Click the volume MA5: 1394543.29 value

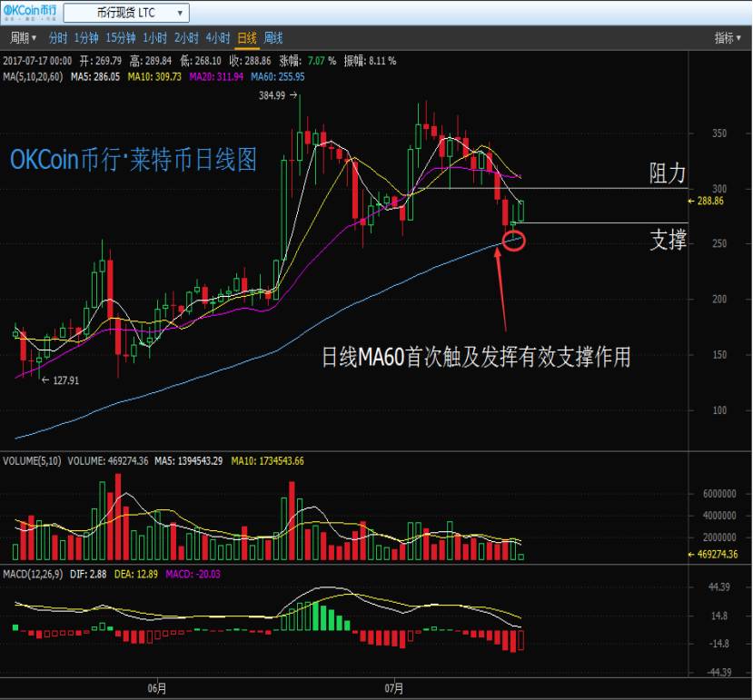click(188, 461)
